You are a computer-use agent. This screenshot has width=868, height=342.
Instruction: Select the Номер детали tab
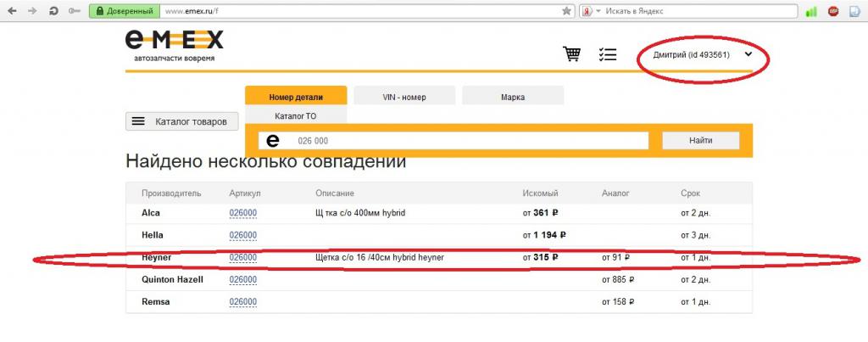tap(296, 97)
